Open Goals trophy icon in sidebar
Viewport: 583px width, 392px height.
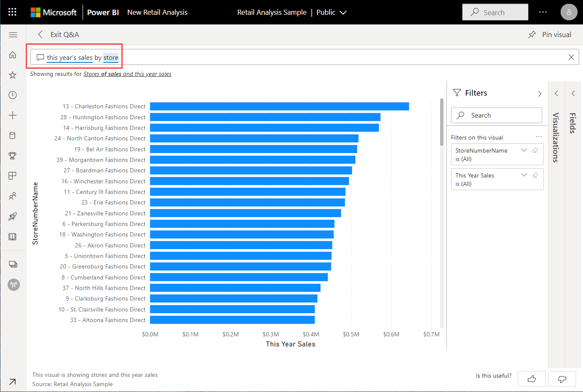(x=13, y=156)
